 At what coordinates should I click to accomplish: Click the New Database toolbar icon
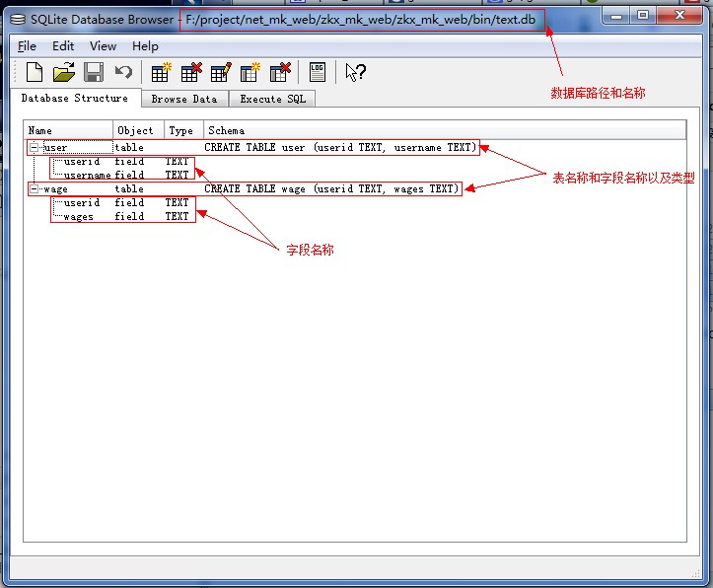point(35,72)
